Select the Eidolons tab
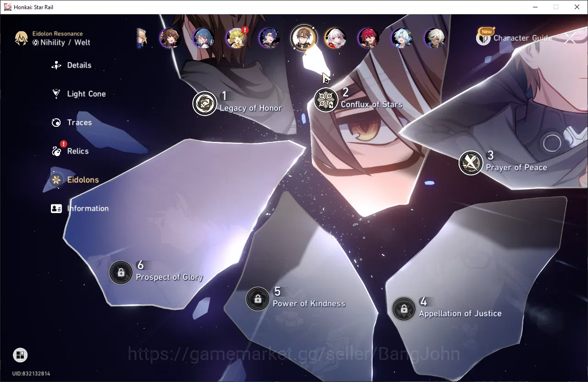This screenshot has width=588, height=382. coord(75,180)
